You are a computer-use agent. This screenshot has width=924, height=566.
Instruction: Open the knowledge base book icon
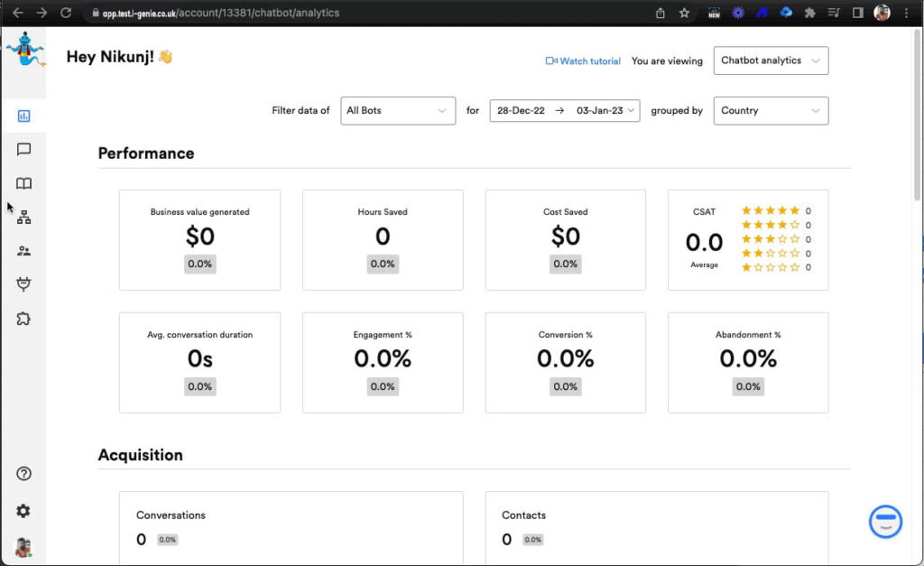23,183
